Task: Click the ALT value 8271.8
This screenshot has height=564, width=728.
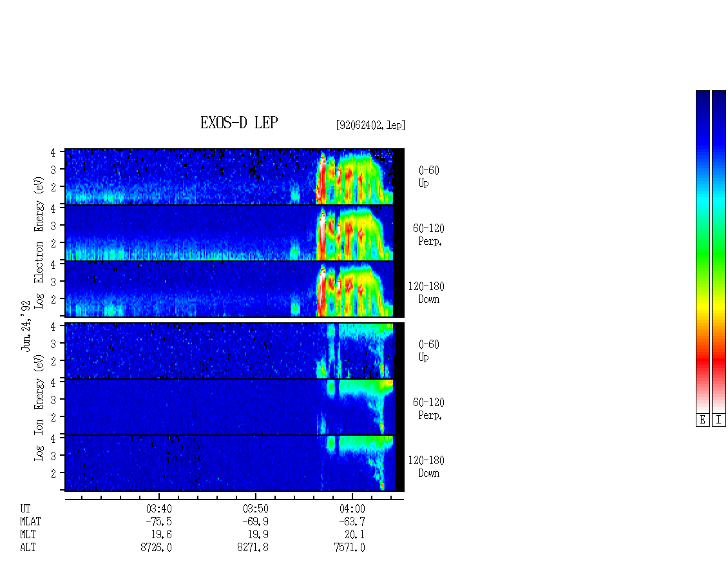Action: tap(253, 548)
